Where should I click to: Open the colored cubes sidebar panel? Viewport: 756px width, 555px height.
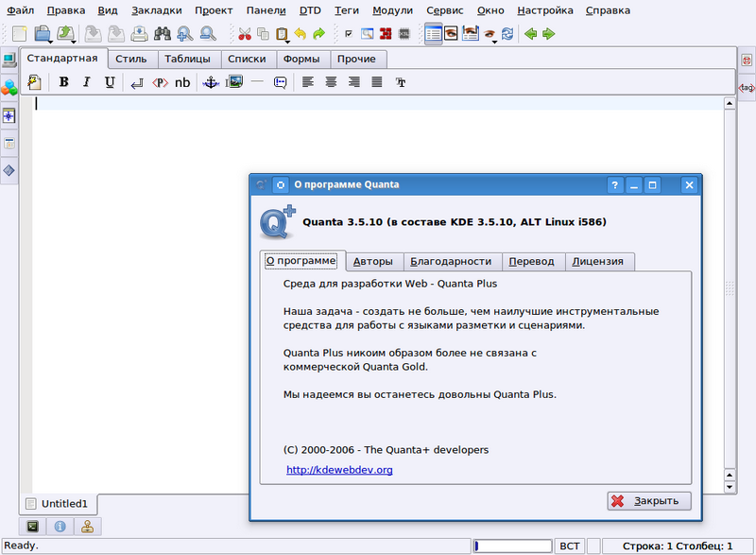pyautogui.click(x=9, y=88)
